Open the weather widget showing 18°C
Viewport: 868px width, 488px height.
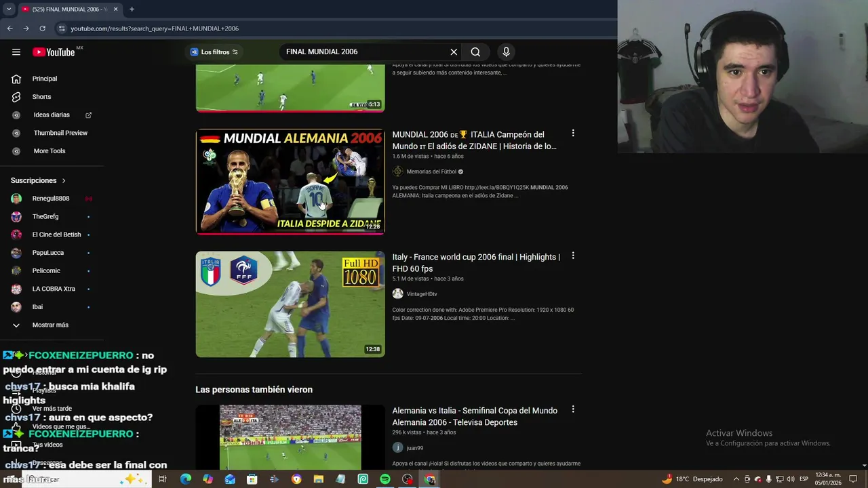pyautogui.click(x=692, y=479)
